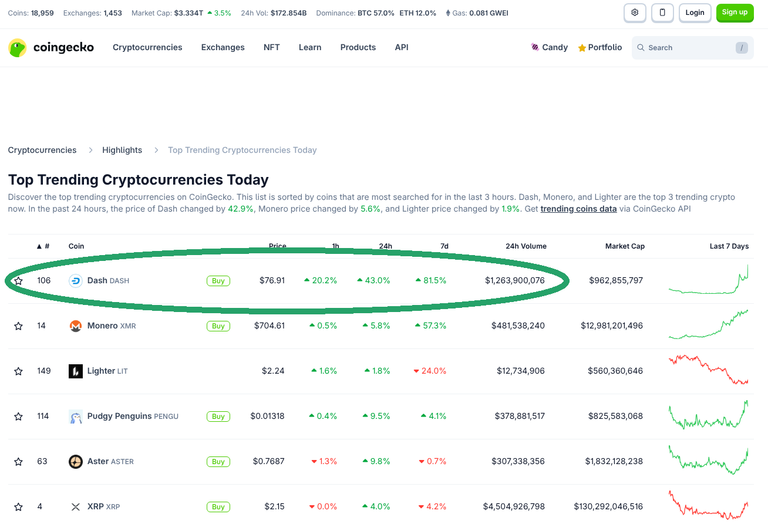Image resolution: width=768 pixels, height=526 pixels.
Task: Toggle the favorite star for XRP
Action: click(x=18, y=507)
